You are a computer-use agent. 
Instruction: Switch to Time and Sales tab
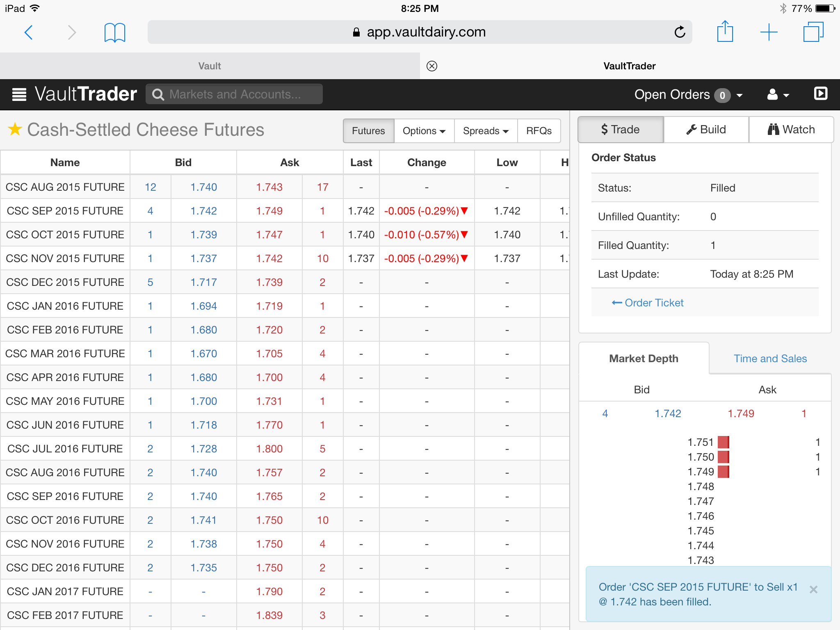point(770,358)
